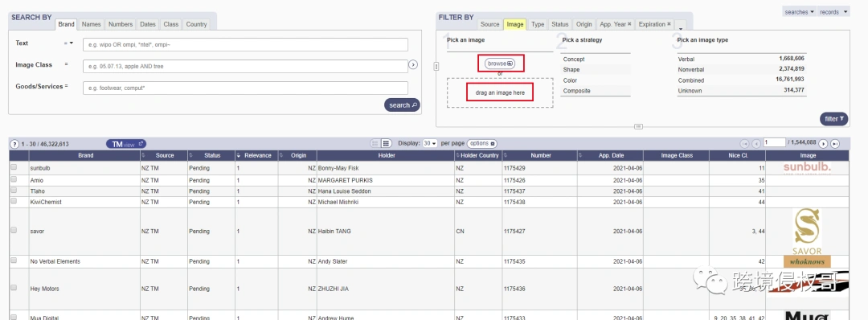
Task: Switch to list view icon
Action: point(375,143)
